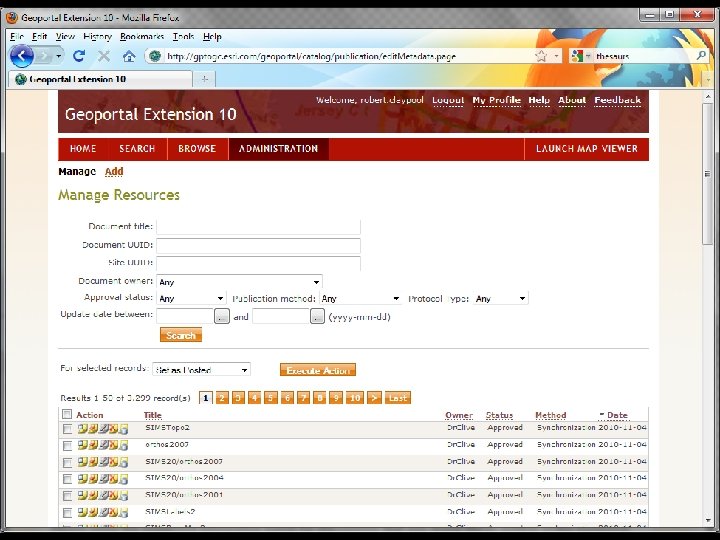Go to the SEARCH navigation tab
720x540 pixels.
(137, 149)
